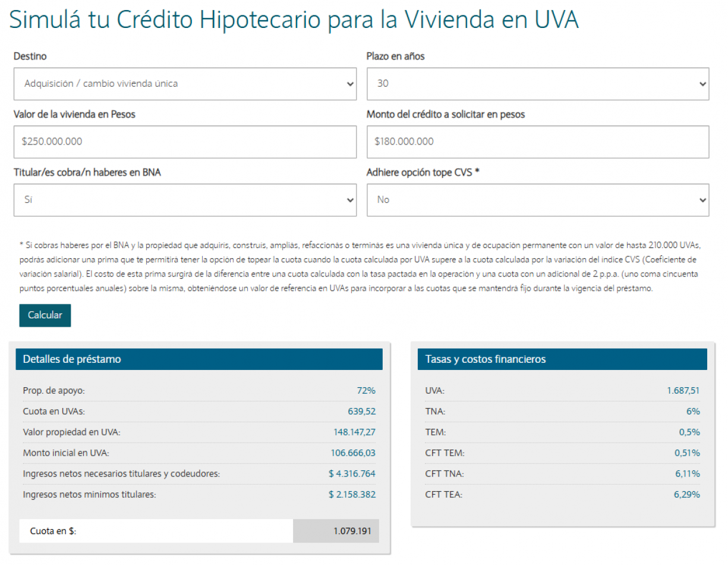Image resolution: width=728 pixels, height=565 pixels.
Task: Click the Detalles de préstamo panel header
Action: tap(198, 359)
